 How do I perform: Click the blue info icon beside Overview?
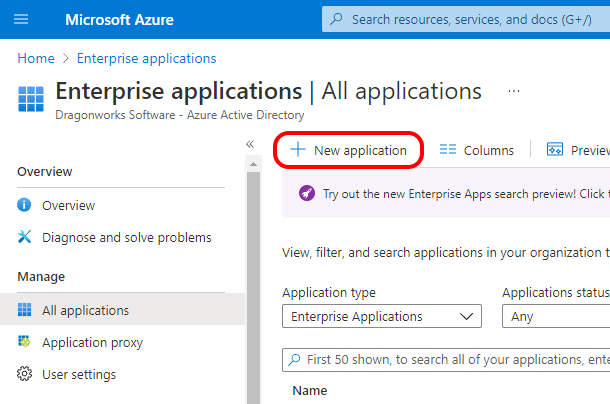[24, 205]
